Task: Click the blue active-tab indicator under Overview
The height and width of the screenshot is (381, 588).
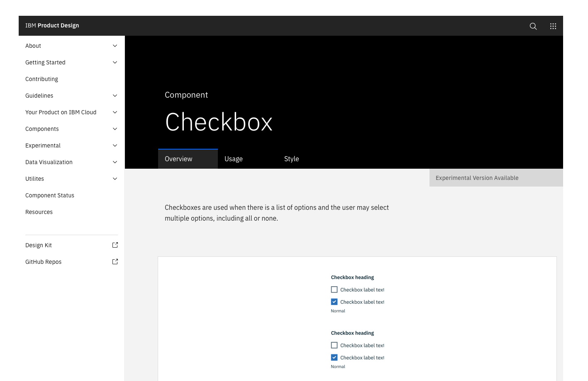Action: click(x=188, y=148)
